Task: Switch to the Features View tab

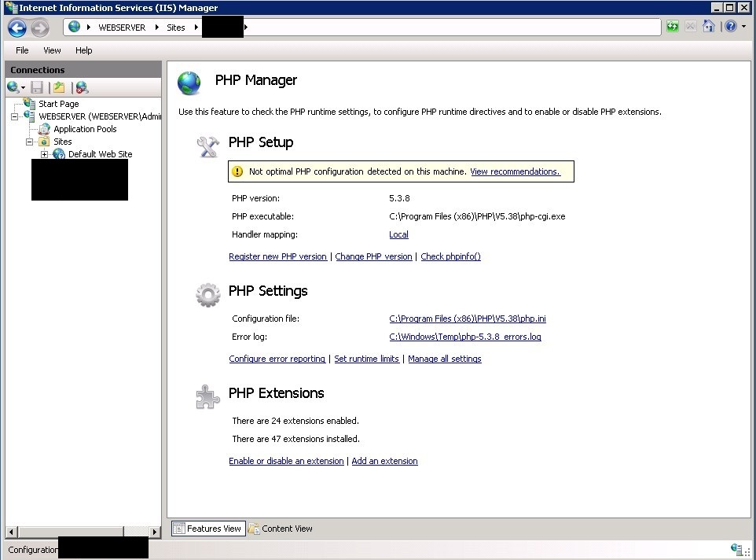Action: tap(208, 529)
